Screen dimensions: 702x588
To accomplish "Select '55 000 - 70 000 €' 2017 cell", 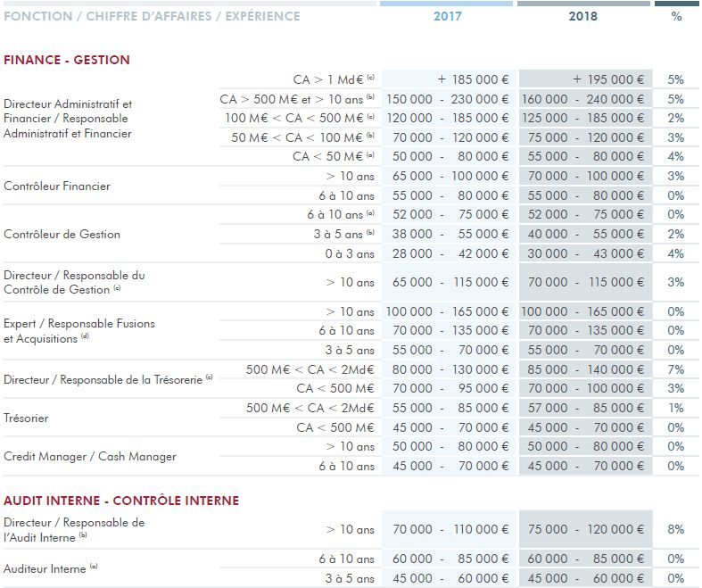I will tap(450, 350).
